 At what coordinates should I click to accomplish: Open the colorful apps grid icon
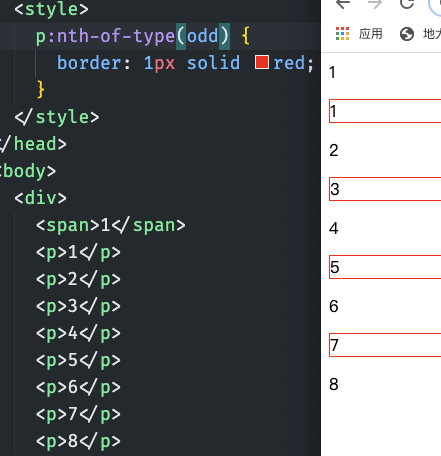point(342,34)
